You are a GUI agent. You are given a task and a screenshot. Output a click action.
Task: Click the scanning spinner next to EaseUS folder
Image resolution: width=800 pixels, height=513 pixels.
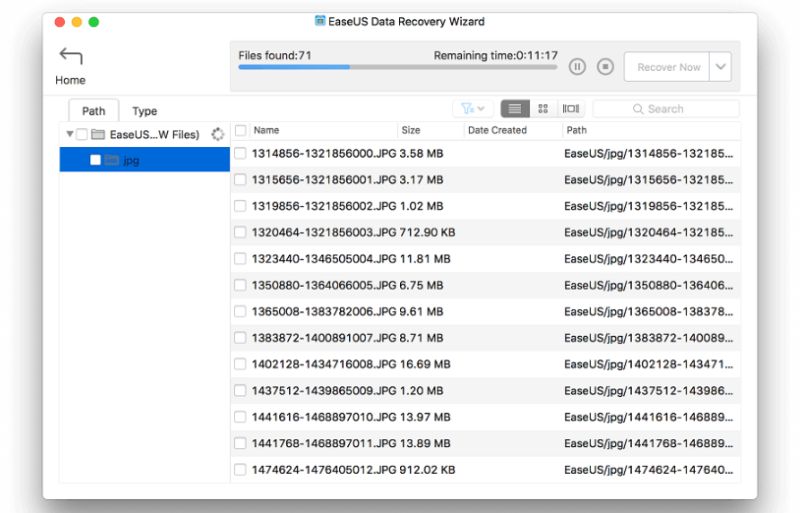tap(218, 134)
